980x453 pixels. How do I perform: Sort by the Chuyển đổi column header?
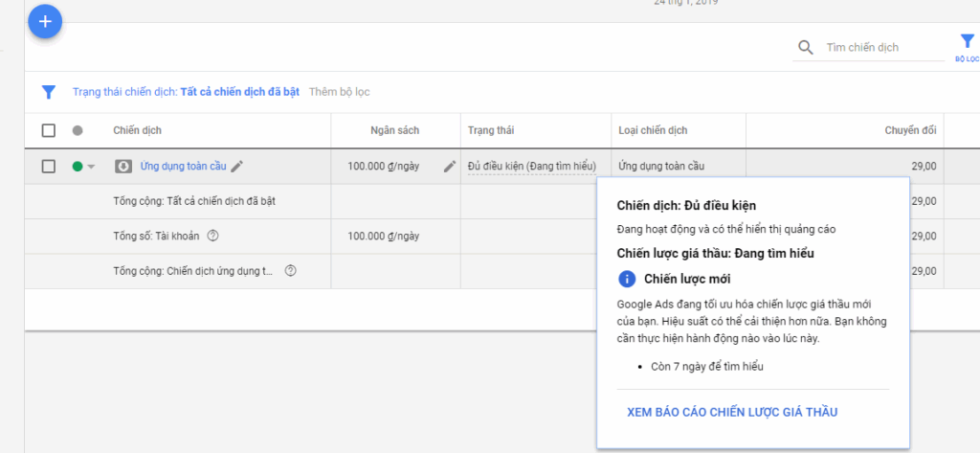(x=911, y=131)
